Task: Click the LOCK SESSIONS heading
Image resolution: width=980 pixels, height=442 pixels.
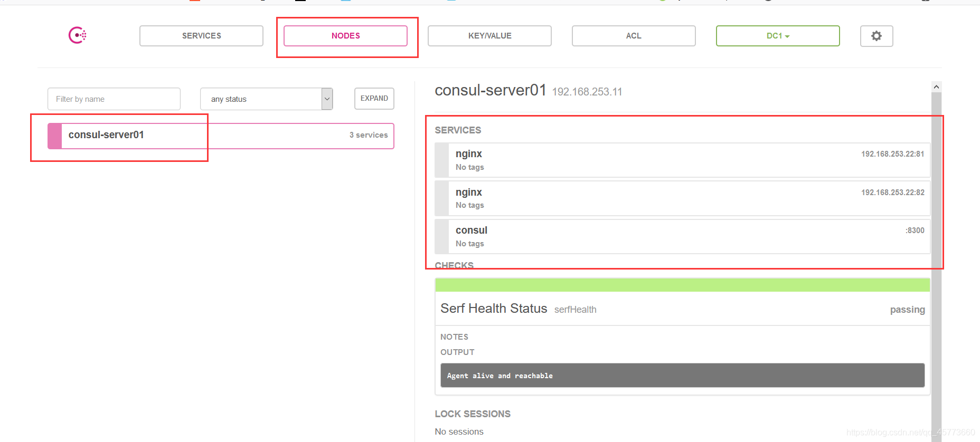Action: (473, 414)
